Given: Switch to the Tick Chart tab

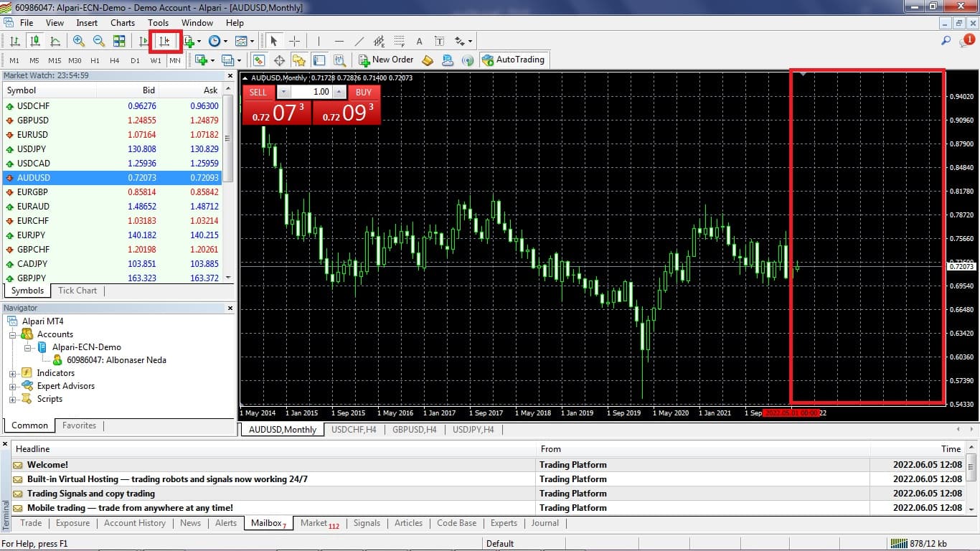Looking at the screenshot, I should coord(77,291).
